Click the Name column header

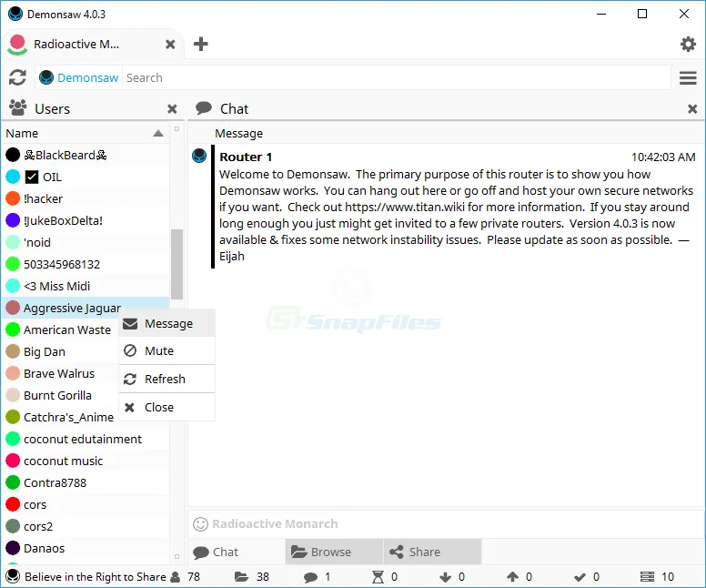pos(86,134)
